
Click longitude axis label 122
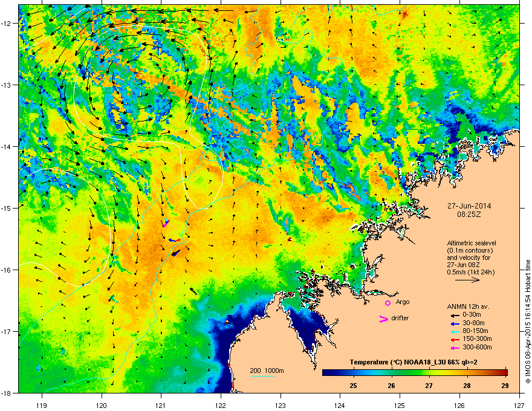tap(221, 405)
